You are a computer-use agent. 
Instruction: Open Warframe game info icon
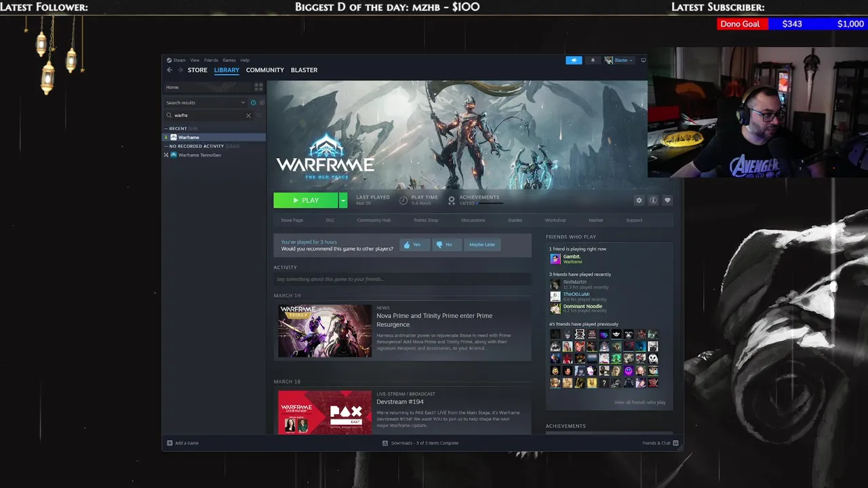click(x=653, y=200)
